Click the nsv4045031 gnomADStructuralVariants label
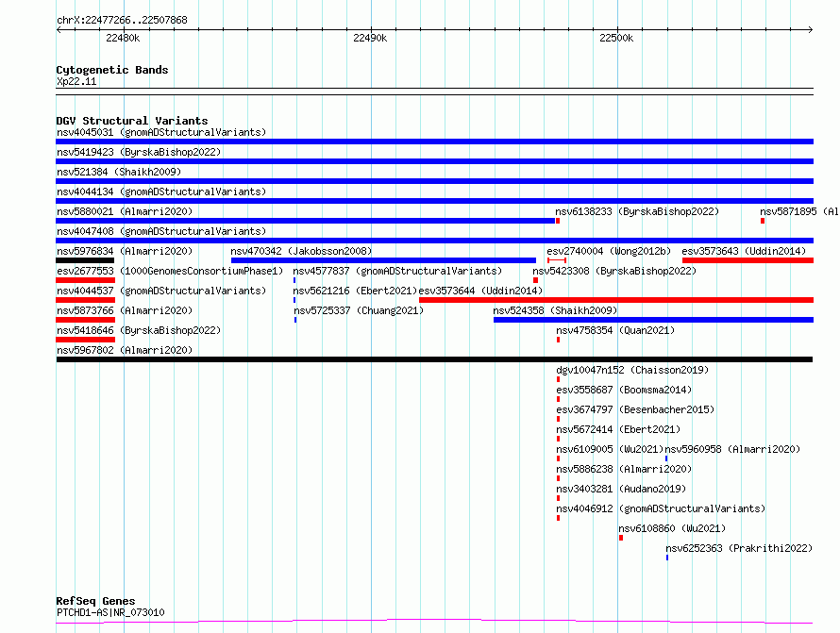Image resolution: width=840 pixels, height=633 pixels. 161,132
